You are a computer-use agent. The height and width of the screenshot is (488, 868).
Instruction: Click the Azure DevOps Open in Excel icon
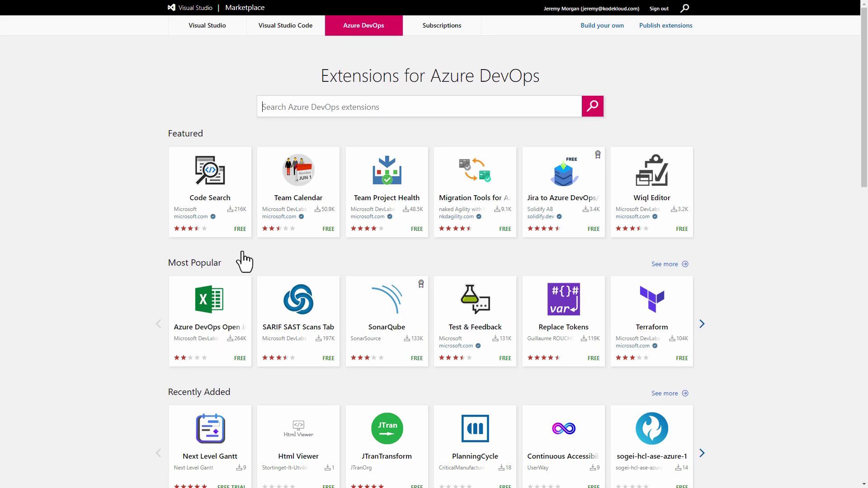tap(210, 299)
